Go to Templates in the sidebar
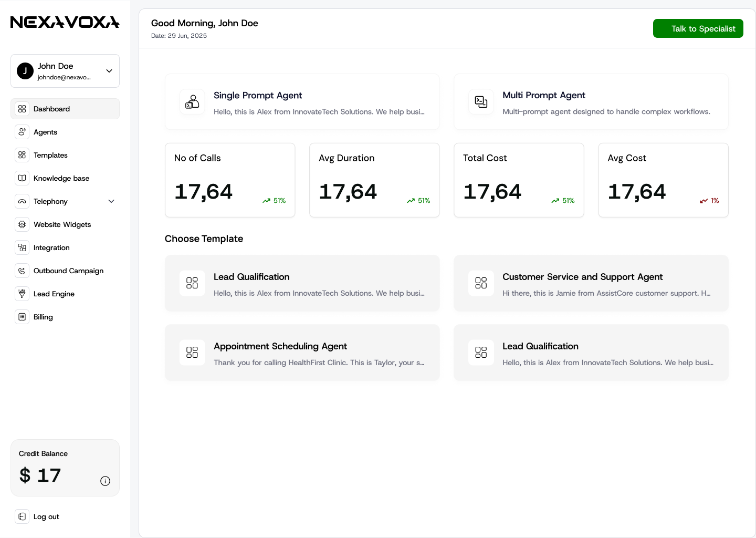Screen dimensions: 756x538 (50, 155)
